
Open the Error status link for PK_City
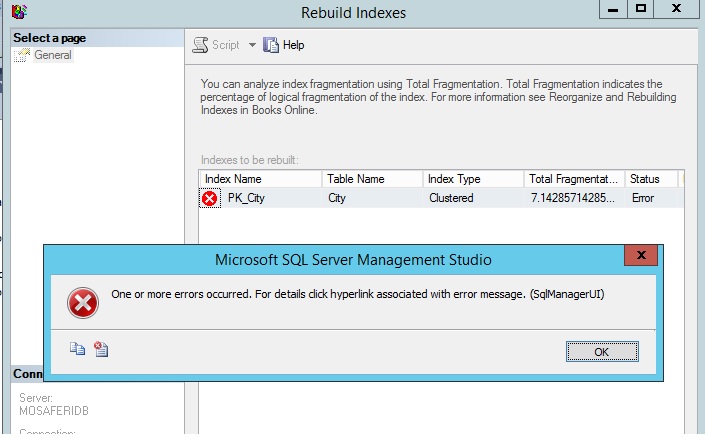coord(643,198)
